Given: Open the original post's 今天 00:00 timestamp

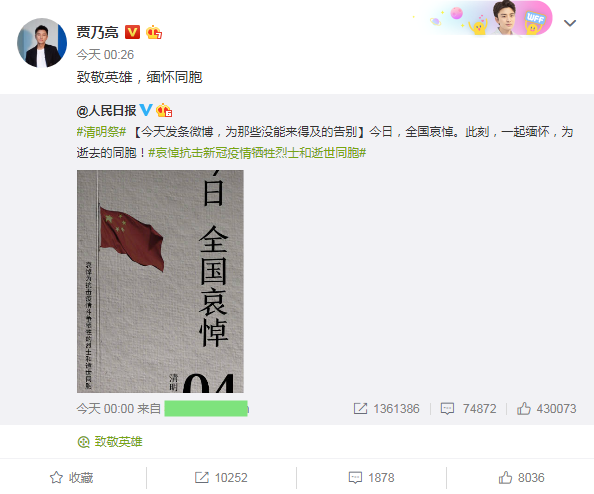Looking at the screenshot, I should (x=105, y=409).
